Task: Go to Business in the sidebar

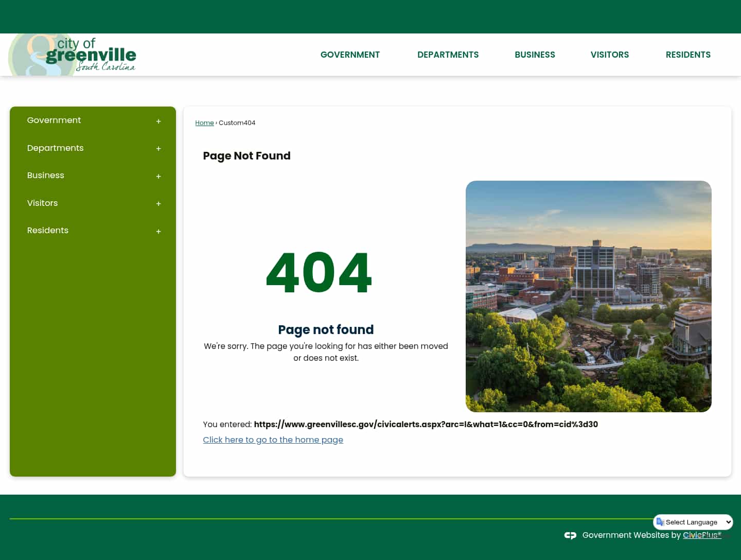Action: pos(46,175)
